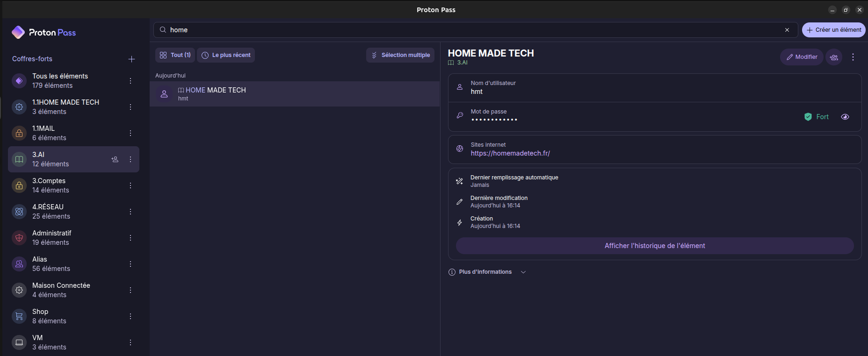Click Créer un élément button

833,30
